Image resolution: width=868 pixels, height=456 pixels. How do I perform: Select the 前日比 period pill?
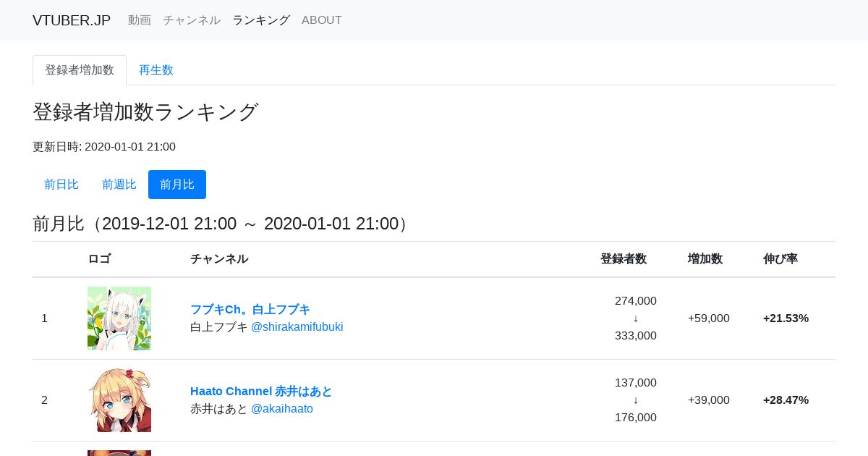[61, 185]
